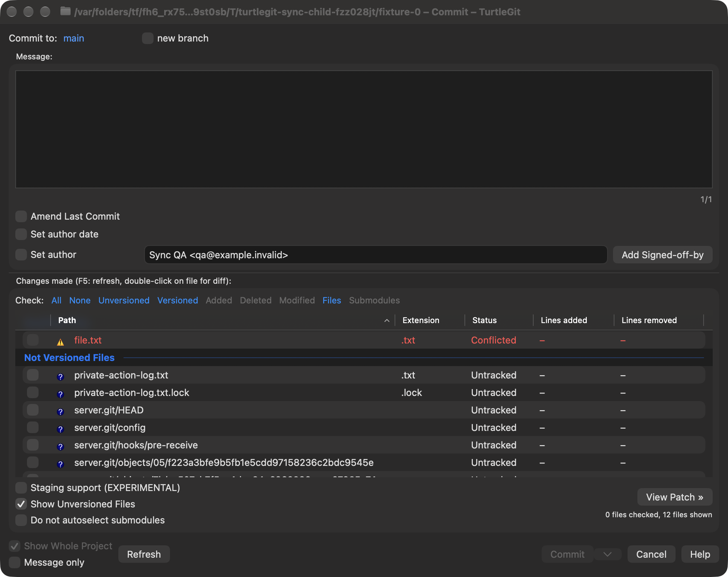Check All files link
The image size is (728, 577).
click(x=56, y=301)
